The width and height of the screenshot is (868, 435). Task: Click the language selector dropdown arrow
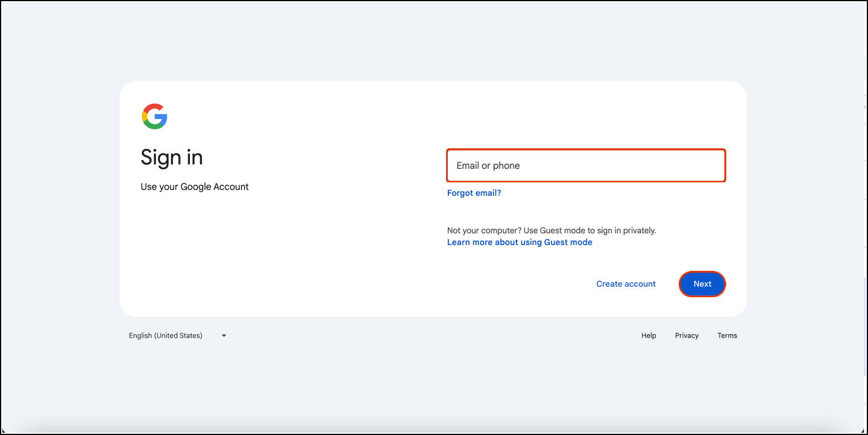pos(224,336)
